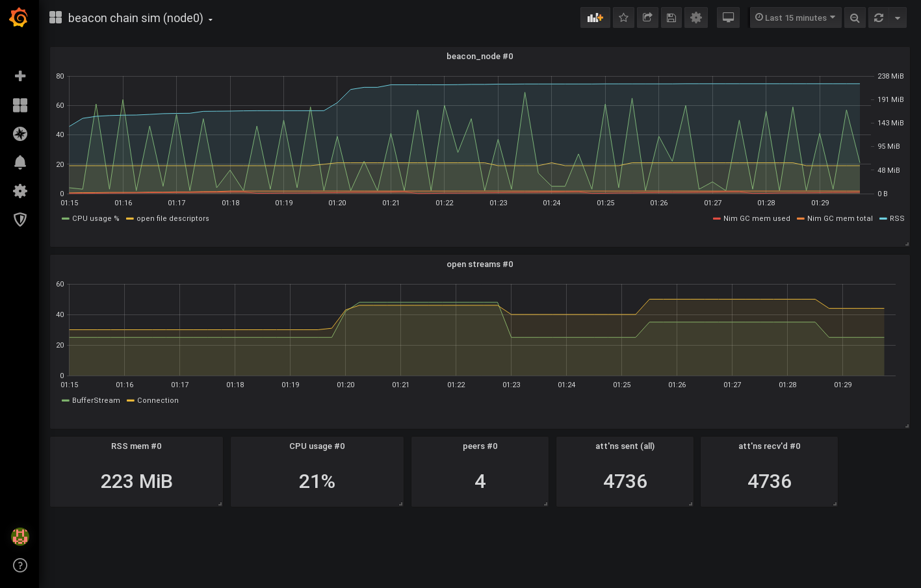Click the dashboard grid icon beside title
Screen dimensions: 921x588
pos(56,18)
